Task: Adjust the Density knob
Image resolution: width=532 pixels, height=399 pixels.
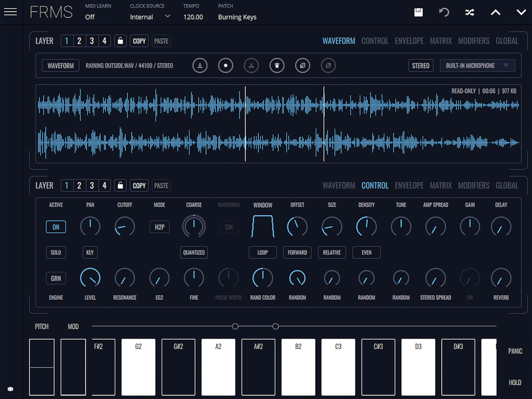Action: tap(366, 226)
